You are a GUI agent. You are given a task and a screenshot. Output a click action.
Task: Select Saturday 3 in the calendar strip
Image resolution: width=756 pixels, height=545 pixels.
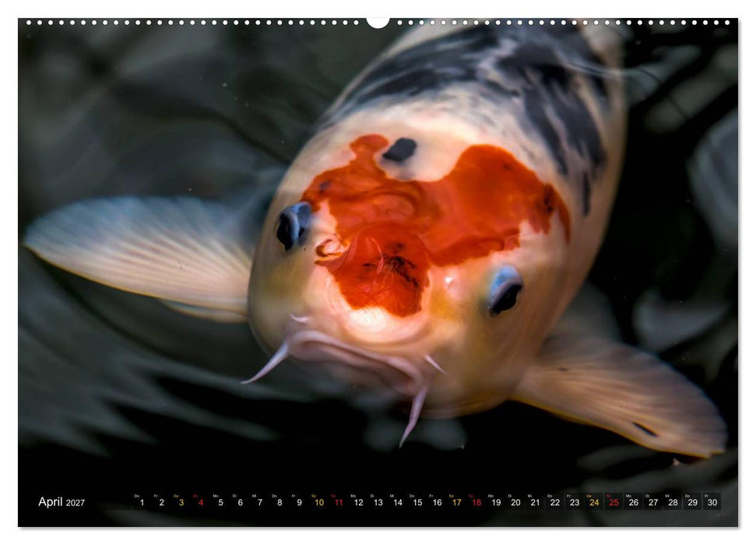[x=181, y=501]
